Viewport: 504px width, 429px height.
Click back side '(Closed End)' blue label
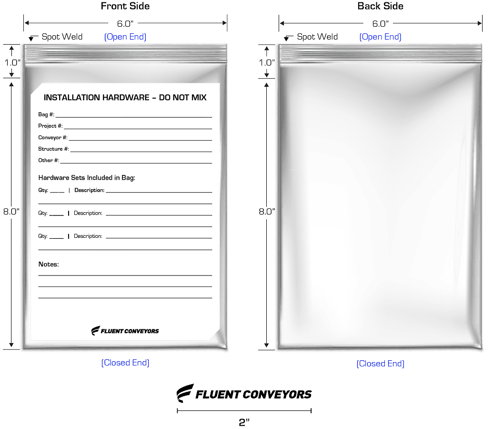pos(380,364)
